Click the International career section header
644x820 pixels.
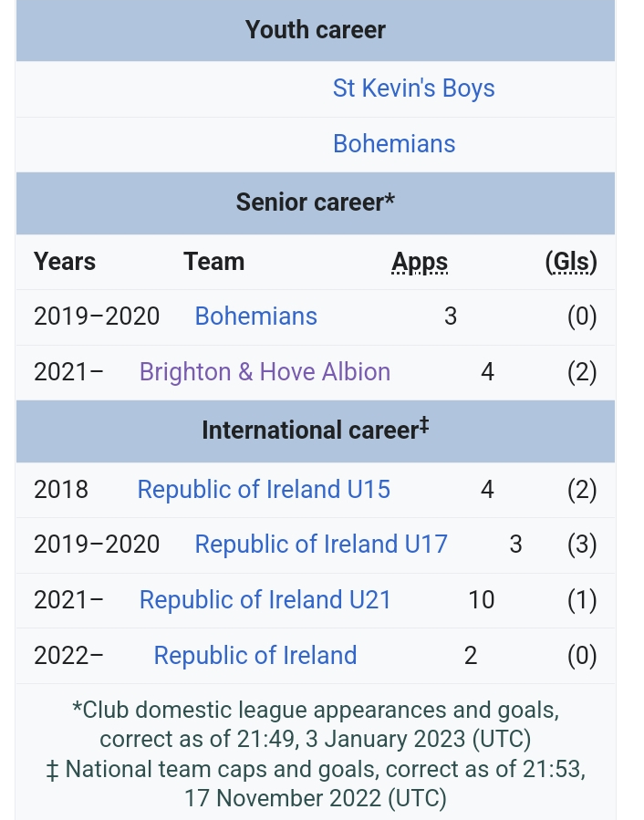[x=316, y=431]
